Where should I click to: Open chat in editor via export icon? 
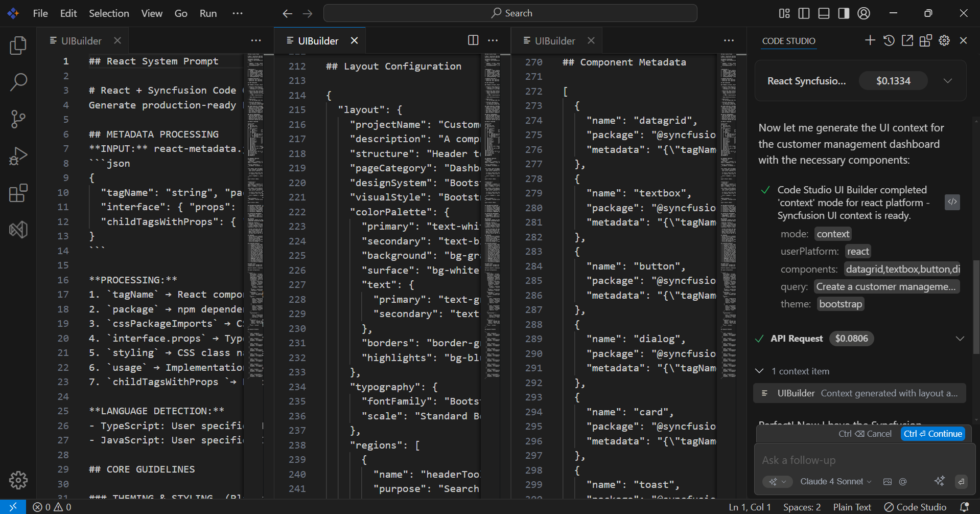(x=908, y=40)
